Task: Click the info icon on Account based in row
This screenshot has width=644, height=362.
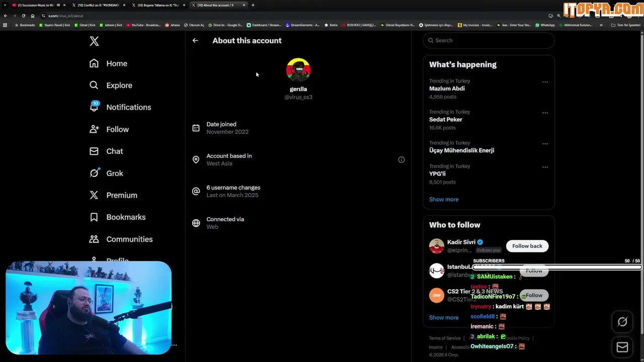Action: 401,160
